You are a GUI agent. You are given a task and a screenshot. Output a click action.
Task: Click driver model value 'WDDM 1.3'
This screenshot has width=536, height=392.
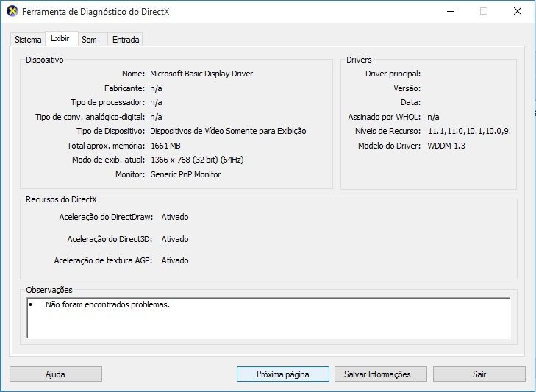click(446, 146)
